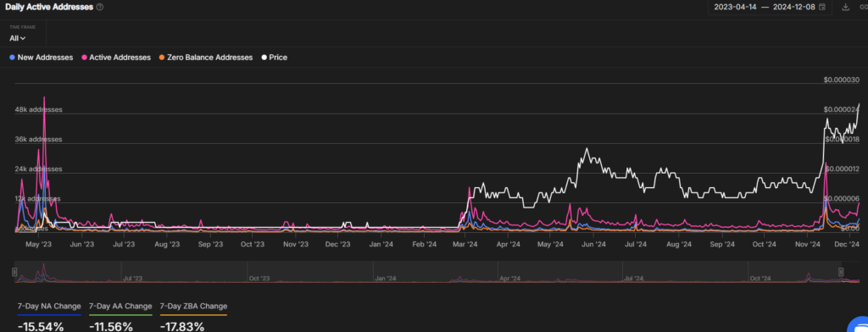The image size is (868, 332).
Task: Open the Daily Active Addresses help icon
Action: [x=100, y=7]
